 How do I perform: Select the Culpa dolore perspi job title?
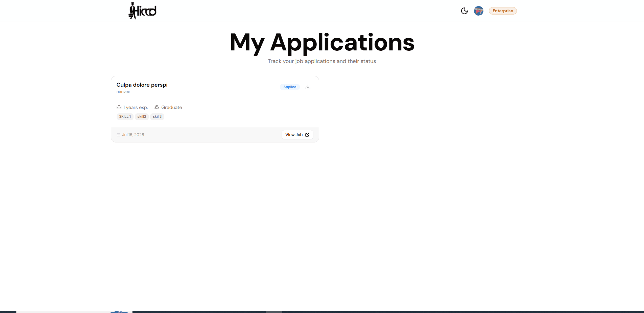[x=142, y=85]
